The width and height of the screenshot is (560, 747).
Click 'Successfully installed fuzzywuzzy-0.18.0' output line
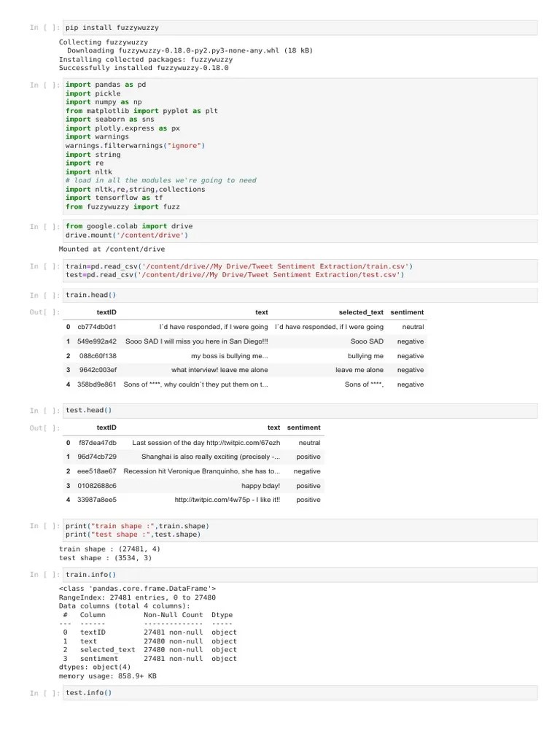144,68
